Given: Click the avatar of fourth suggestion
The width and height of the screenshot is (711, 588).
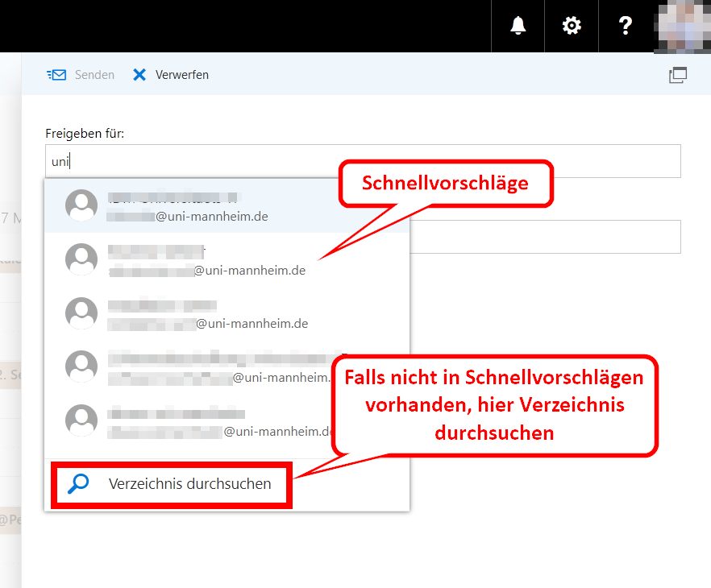Looking at the screenshot, I should 81,366.
